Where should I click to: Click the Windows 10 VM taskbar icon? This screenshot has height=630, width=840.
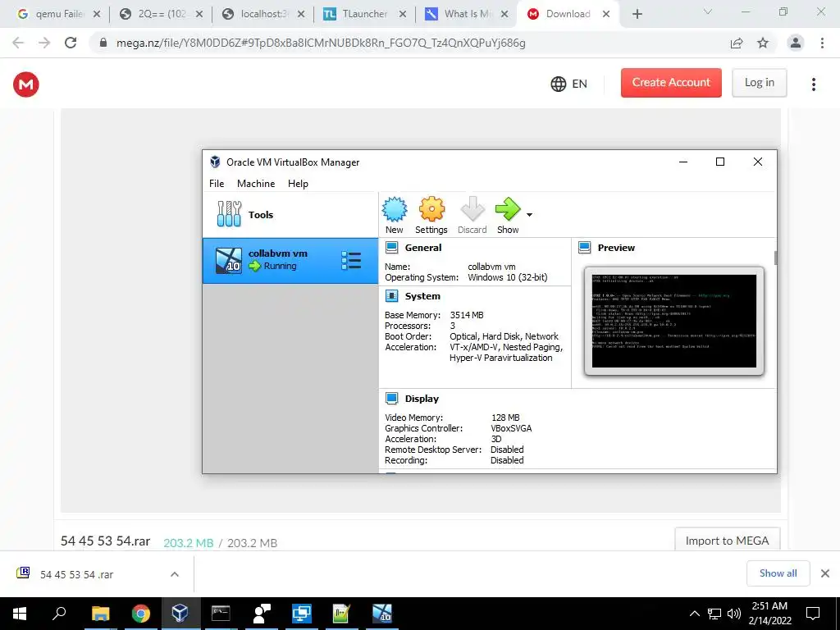point(382,614)
